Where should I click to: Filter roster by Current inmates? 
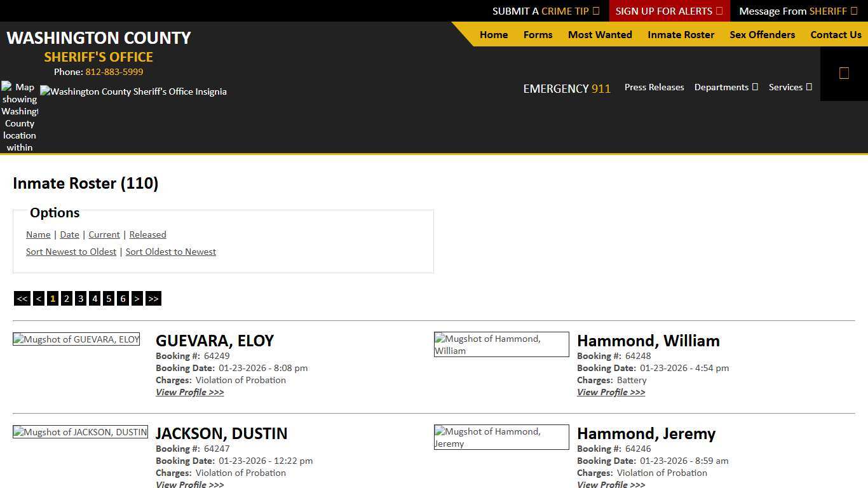coord(104,234)
